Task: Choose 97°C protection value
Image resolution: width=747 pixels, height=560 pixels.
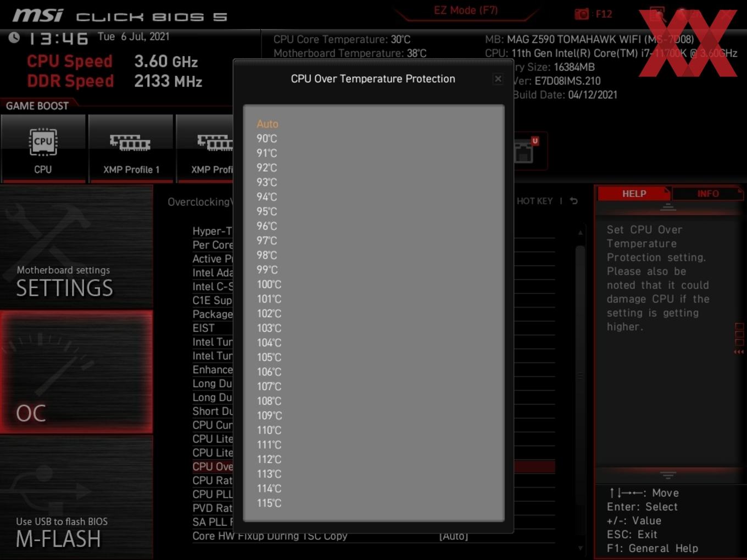Action: (267, 240)
